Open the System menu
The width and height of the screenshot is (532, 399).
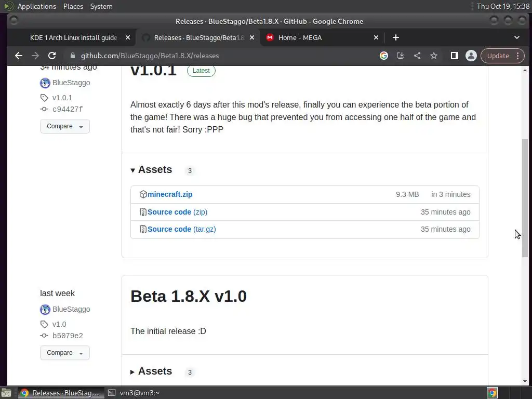click(101, 6)
